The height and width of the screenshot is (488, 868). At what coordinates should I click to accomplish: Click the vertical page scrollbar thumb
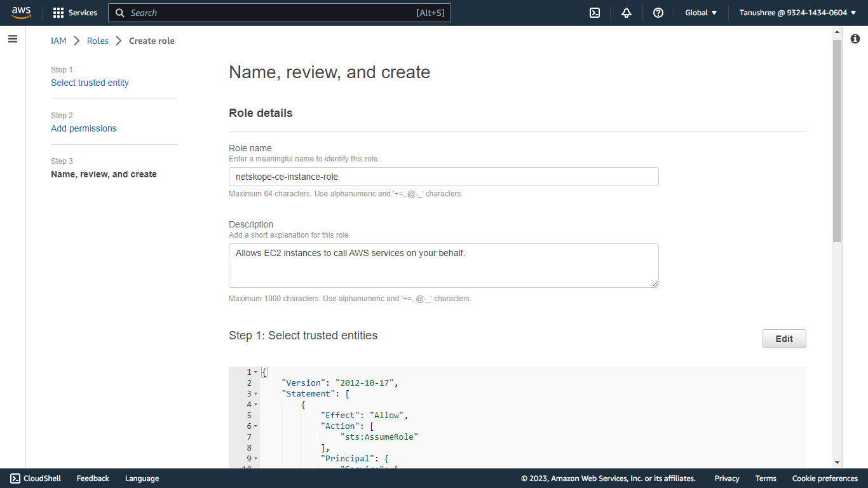(x=837, y=141)
